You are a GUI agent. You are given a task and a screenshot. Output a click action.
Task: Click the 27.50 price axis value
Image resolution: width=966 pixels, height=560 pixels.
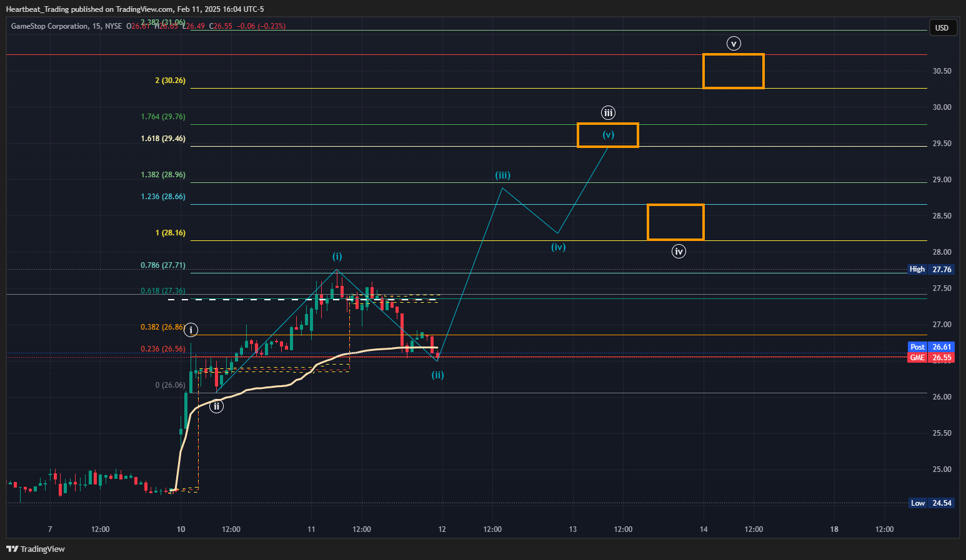pyautogui.click(x=942, y=288)
